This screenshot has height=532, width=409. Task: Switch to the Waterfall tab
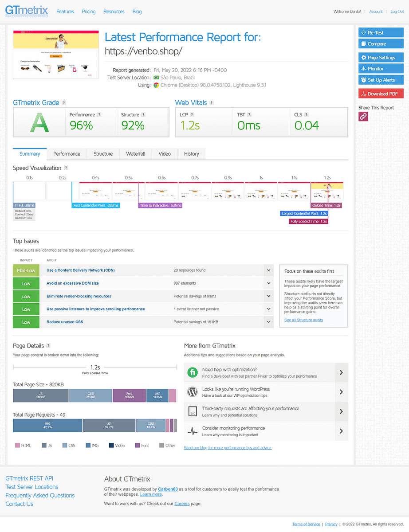[136, 154]
